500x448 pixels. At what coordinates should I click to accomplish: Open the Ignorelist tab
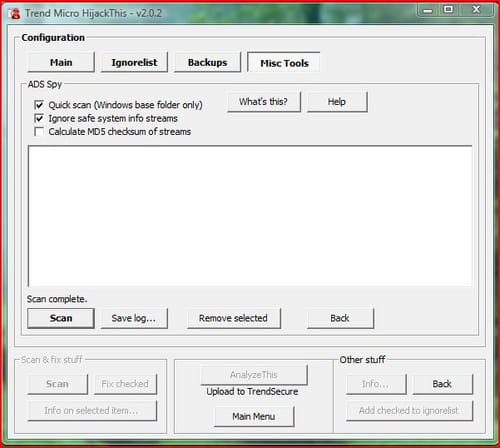[134, 62]
